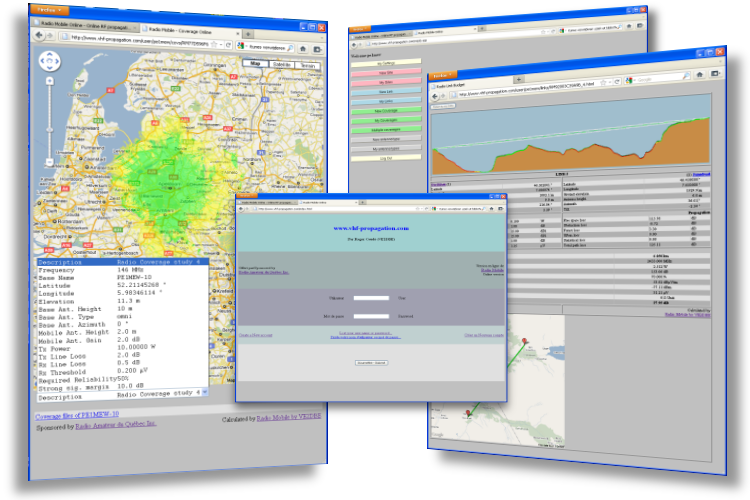Screen dimensions: 750x500
Task: Select the Map view type
Action: coord(255,63)
